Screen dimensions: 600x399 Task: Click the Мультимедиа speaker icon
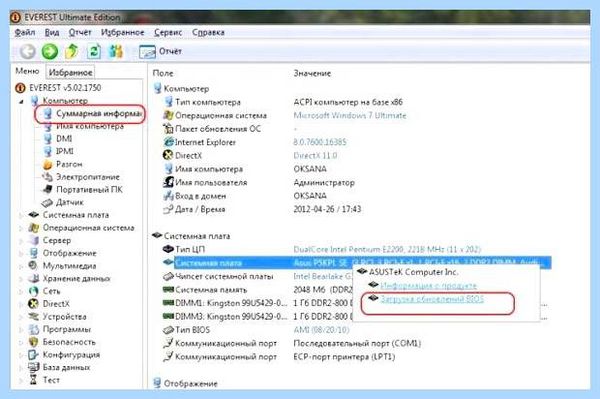tap(34, 266)
